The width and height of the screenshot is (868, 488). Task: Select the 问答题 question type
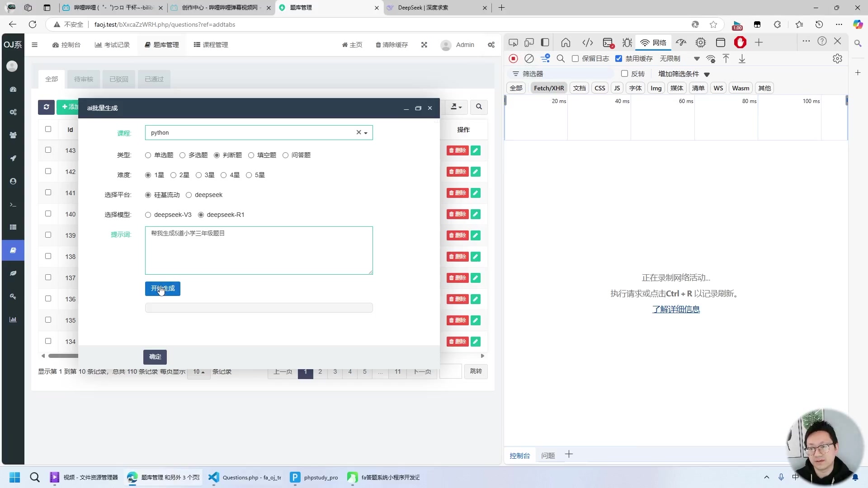click(x=285, y=155)
